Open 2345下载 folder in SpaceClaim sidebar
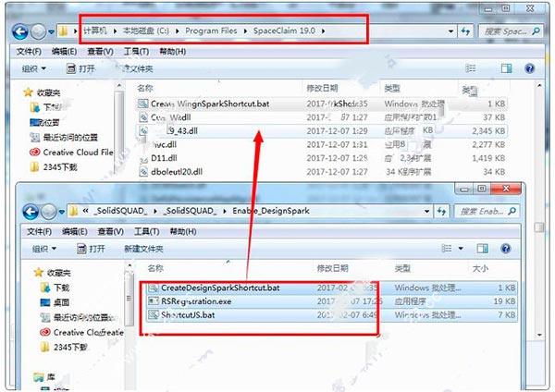The height and width of the screenshot is (392, 555). 54,167
